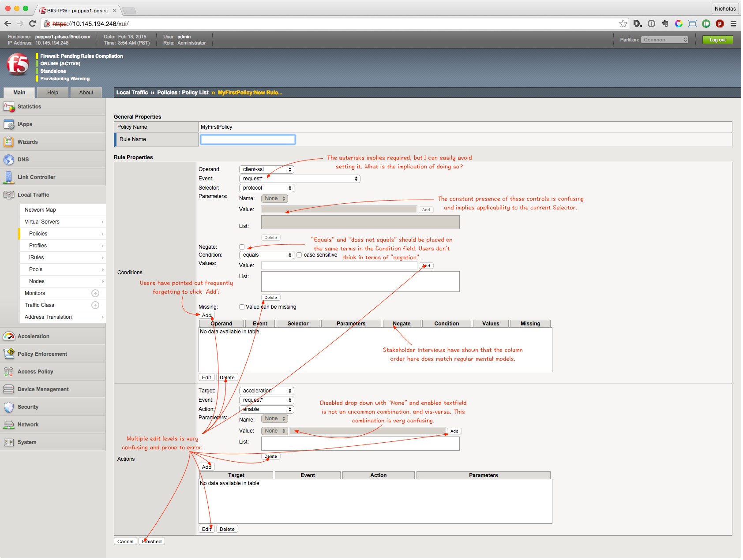The image size is (743, 560).
Task: Toggle the Negate checkbox
Action: (242, 247)
